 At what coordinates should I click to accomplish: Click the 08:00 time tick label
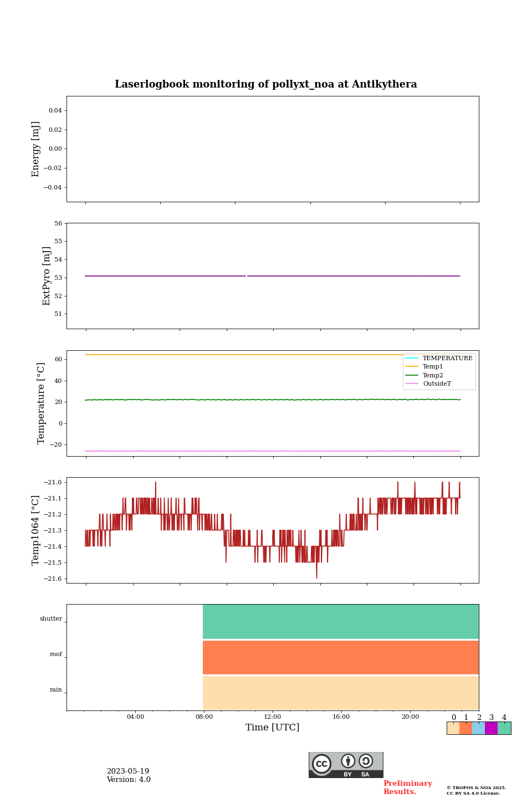click(x=204, y=717)
